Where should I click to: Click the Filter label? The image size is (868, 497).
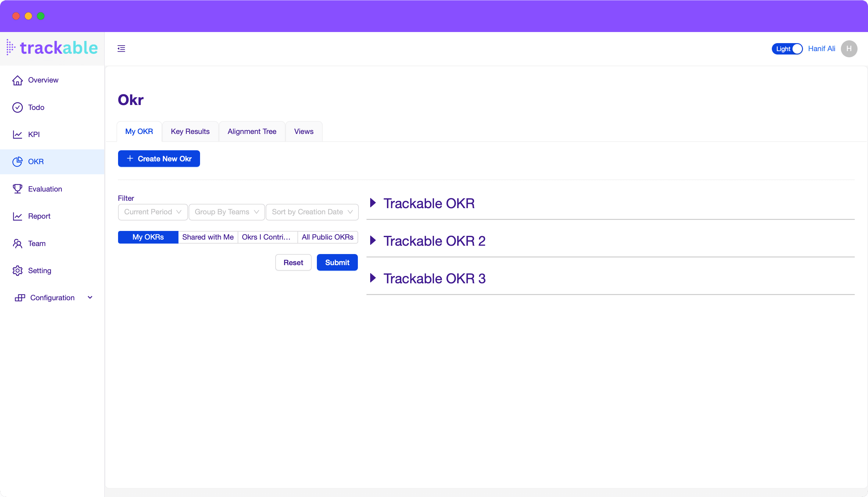click(126, 198)
